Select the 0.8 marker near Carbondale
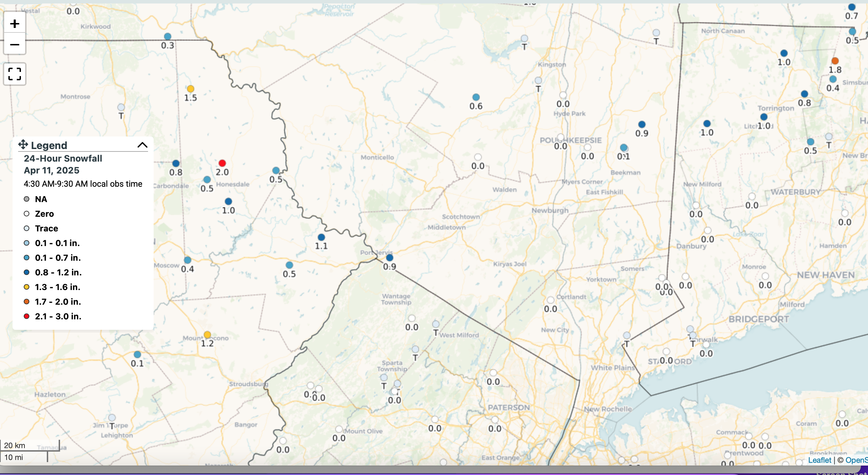The image size is (868, 475). tap(176, 163)
